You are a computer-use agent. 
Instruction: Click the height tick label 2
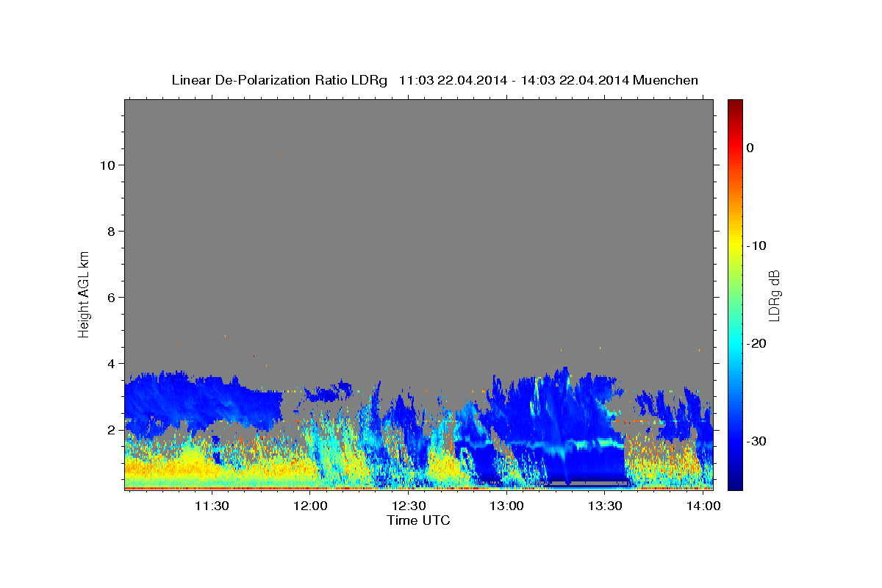pos(110,429)
